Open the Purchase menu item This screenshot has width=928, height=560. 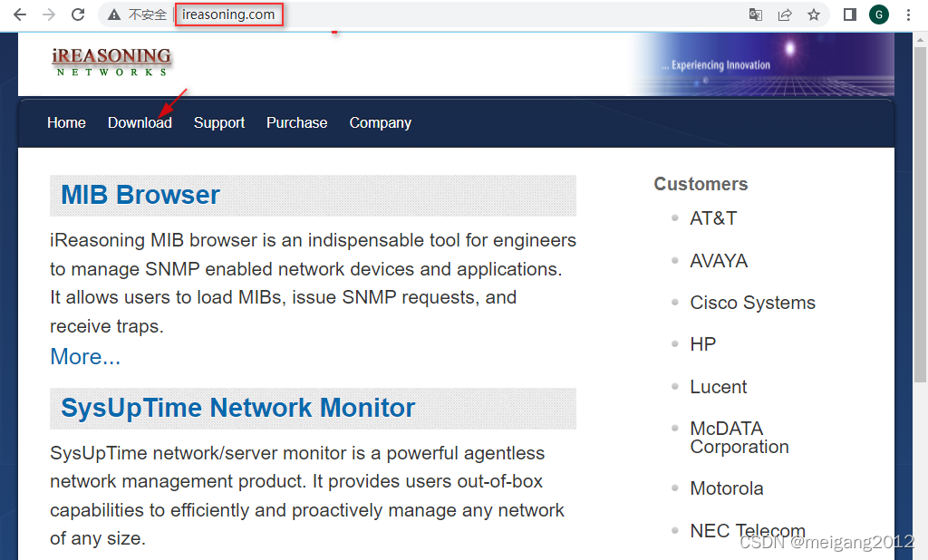pyautogui.click(x=296, y=122)
